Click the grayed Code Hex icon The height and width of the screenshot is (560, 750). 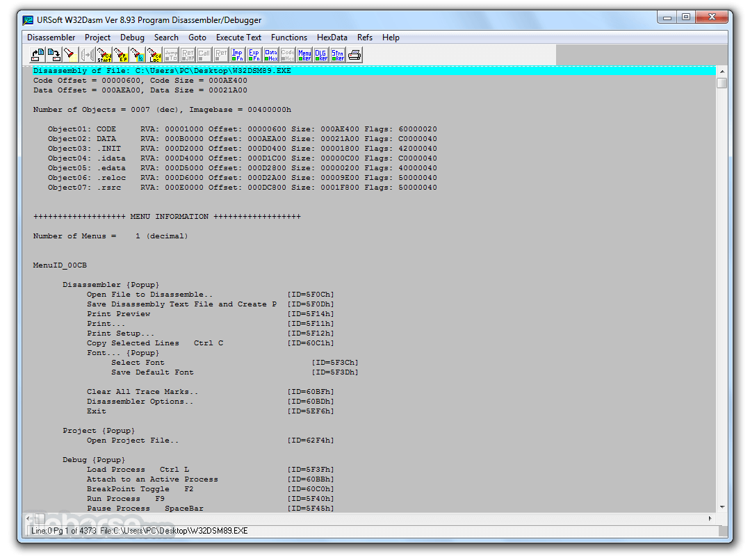[x=288, y=55]
